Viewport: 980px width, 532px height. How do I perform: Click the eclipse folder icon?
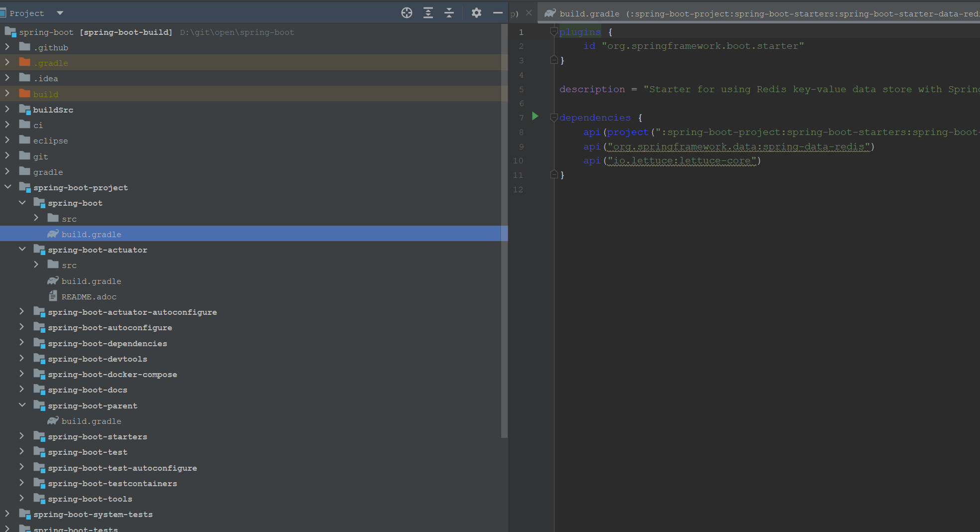24,140
